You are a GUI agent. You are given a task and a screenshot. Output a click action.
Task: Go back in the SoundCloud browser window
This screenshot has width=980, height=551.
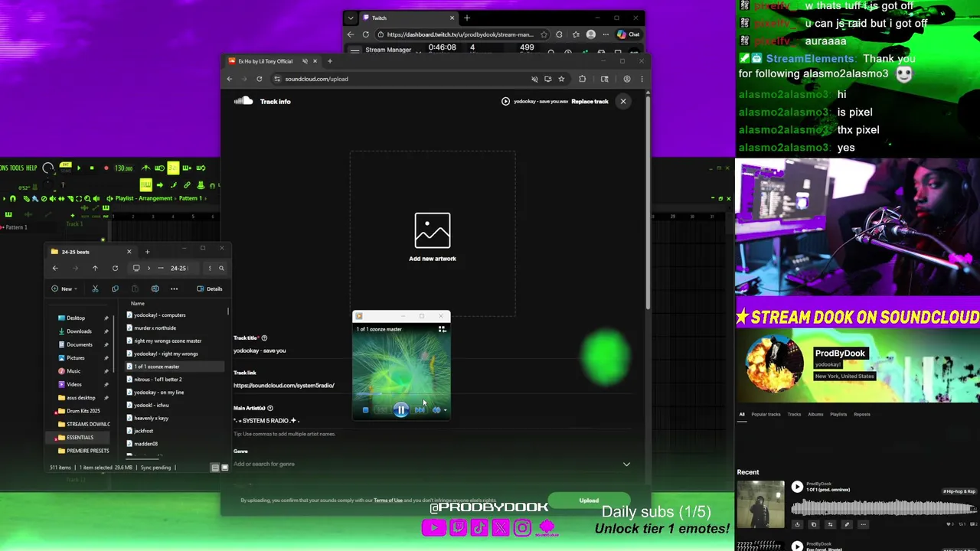pos(229,79)
